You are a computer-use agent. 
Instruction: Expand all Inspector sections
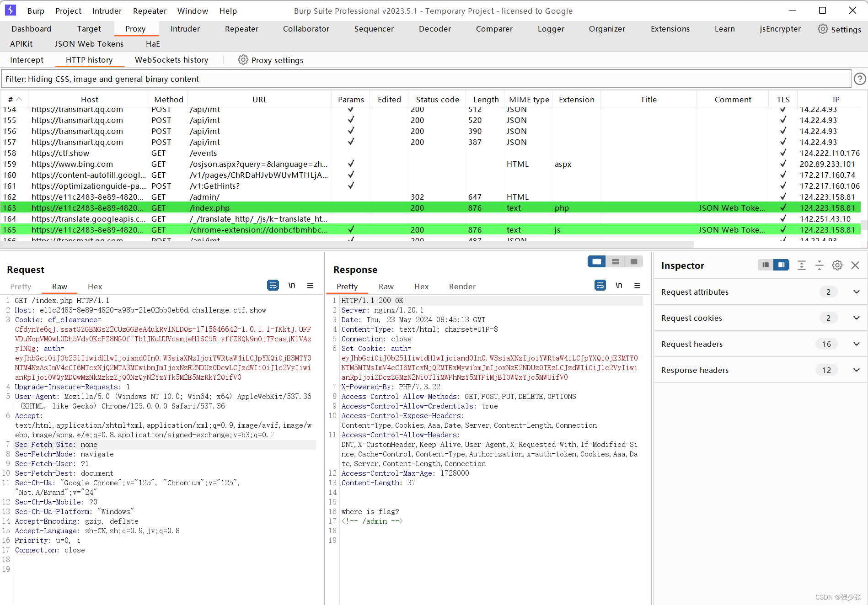coord(802,265)
